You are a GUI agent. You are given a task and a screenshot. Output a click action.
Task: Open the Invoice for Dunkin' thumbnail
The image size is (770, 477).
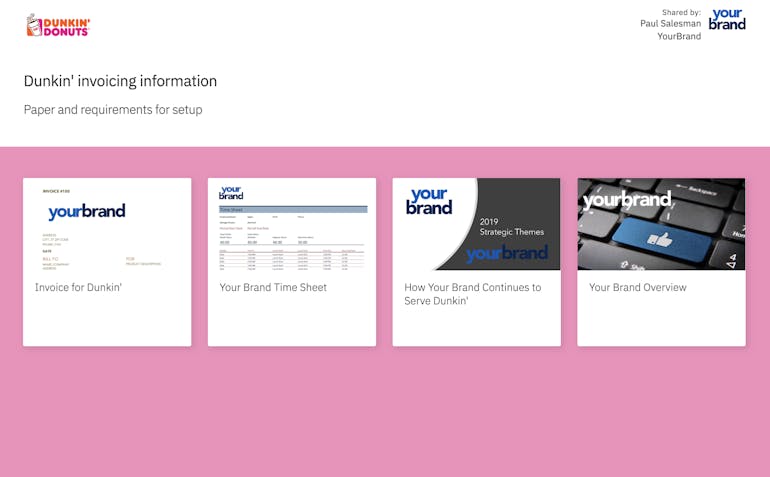(107, 224)
